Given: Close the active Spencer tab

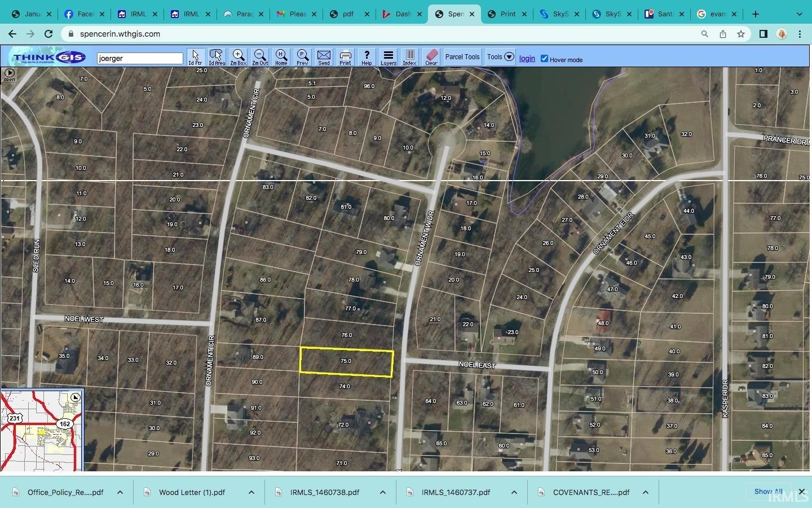Looking at the screenshot, I should (x=473, y=14).
